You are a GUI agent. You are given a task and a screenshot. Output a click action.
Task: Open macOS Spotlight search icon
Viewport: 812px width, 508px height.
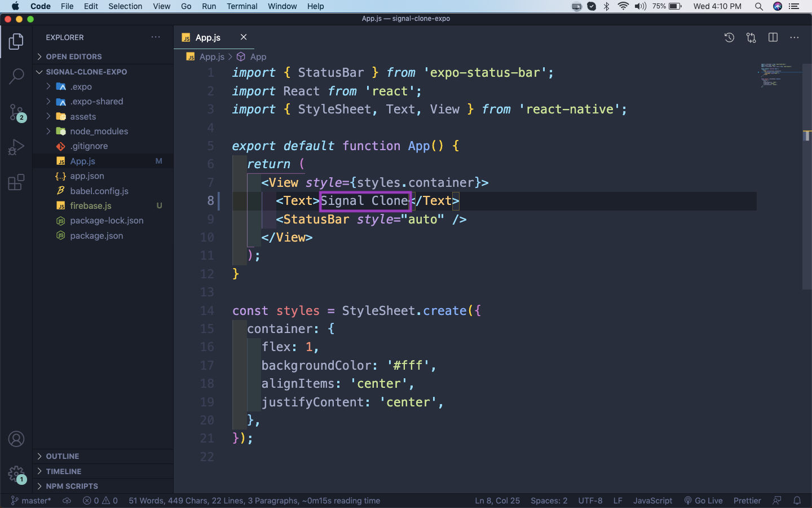(759, 6)
